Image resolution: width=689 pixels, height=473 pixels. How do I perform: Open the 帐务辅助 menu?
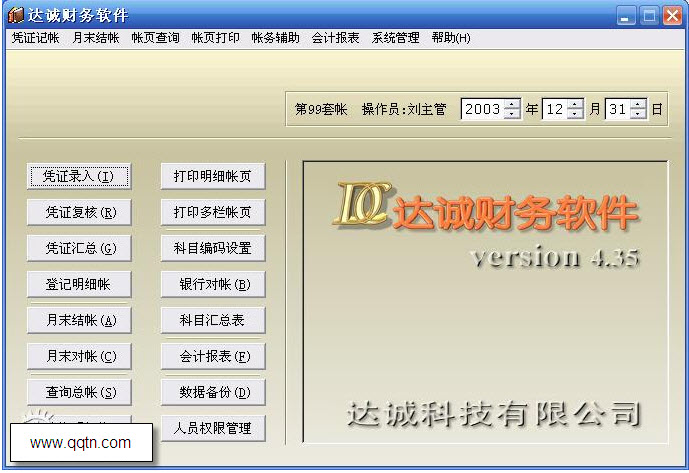(x=276, y=38)
